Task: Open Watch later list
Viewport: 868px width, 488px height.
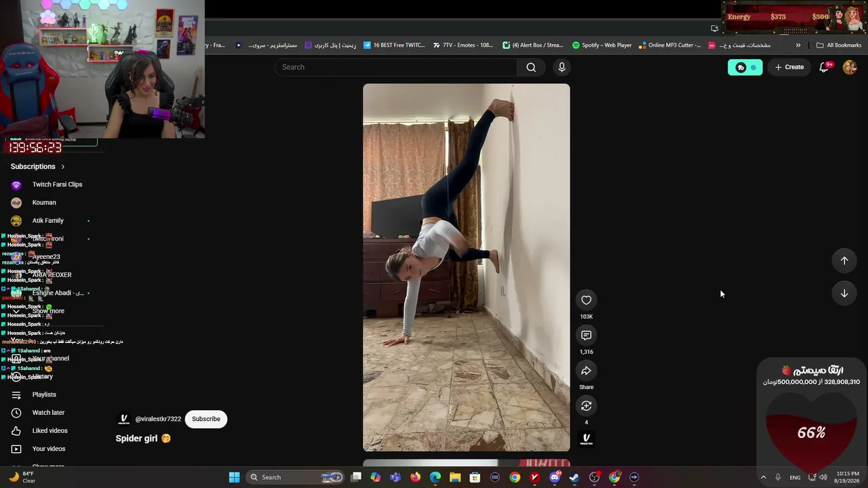Action: 48,413
